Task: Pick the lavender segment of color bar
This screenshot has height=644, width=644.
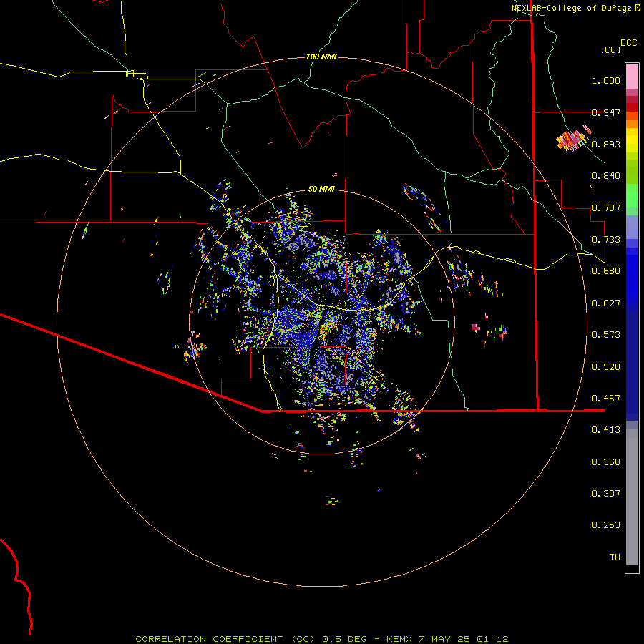Action: coord(632,227)
